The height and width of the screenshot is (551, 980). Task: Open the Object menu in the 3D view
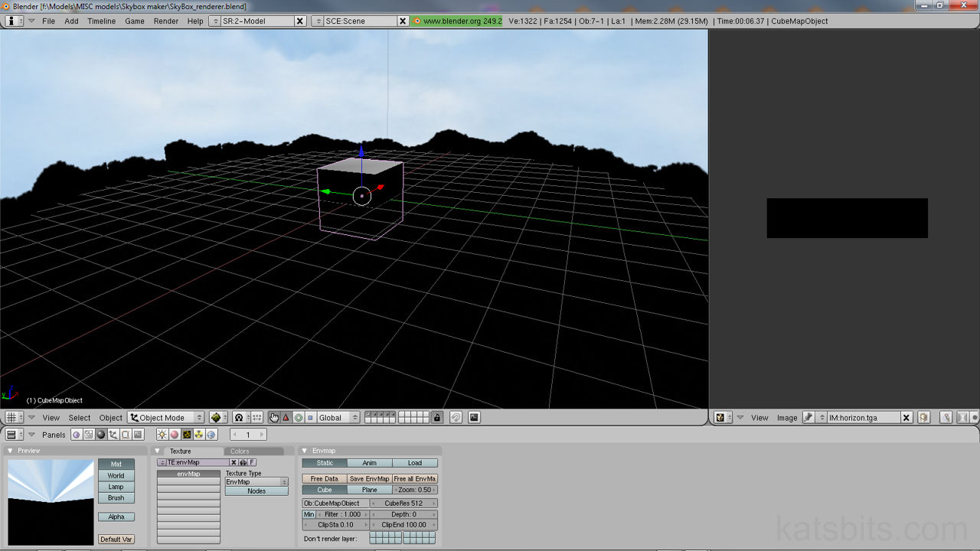point(110,417)
